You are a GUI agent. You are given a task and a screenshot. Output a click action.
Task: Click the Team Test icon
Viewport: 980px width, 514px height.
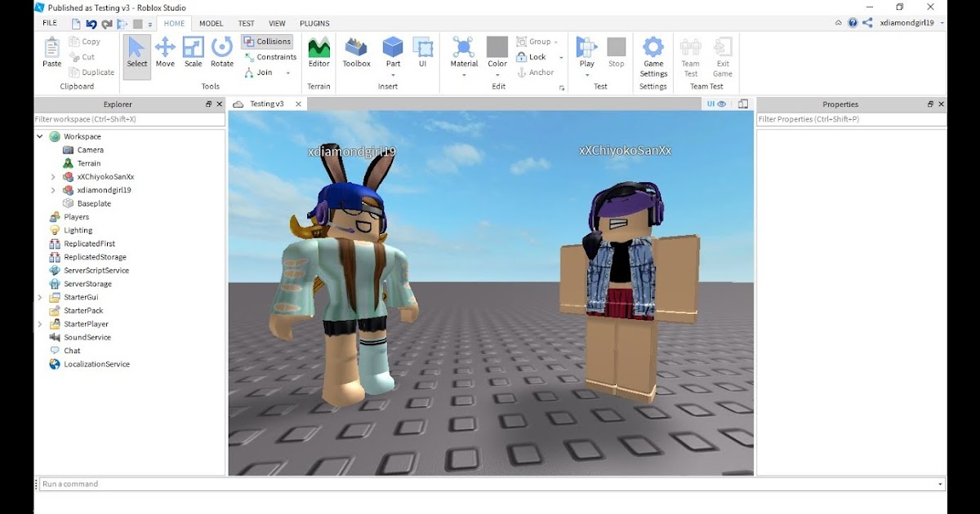[691, 47]
